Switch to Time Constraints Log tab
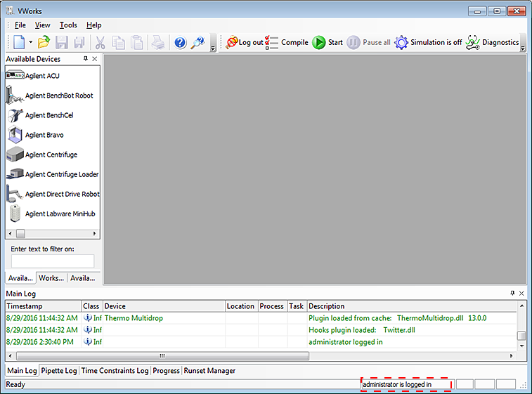Screen dimensions: 532x394 (x=115, y=371)
